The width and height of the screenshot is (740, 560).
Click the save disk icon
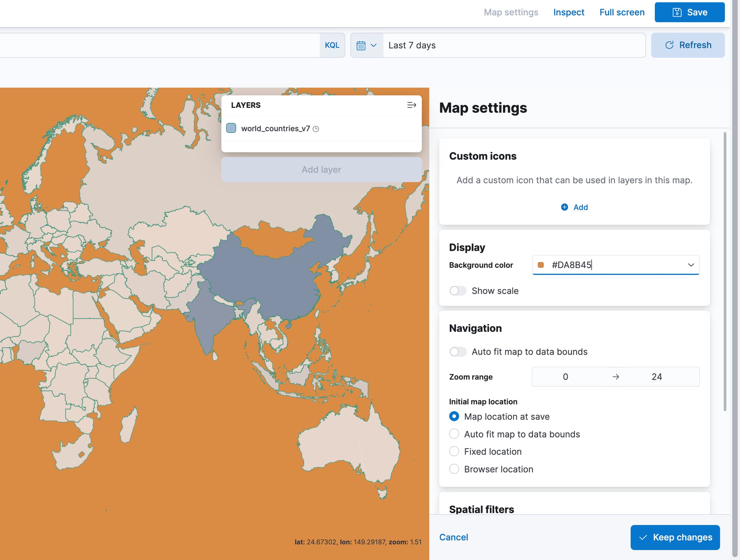click(x=677, y=12)
